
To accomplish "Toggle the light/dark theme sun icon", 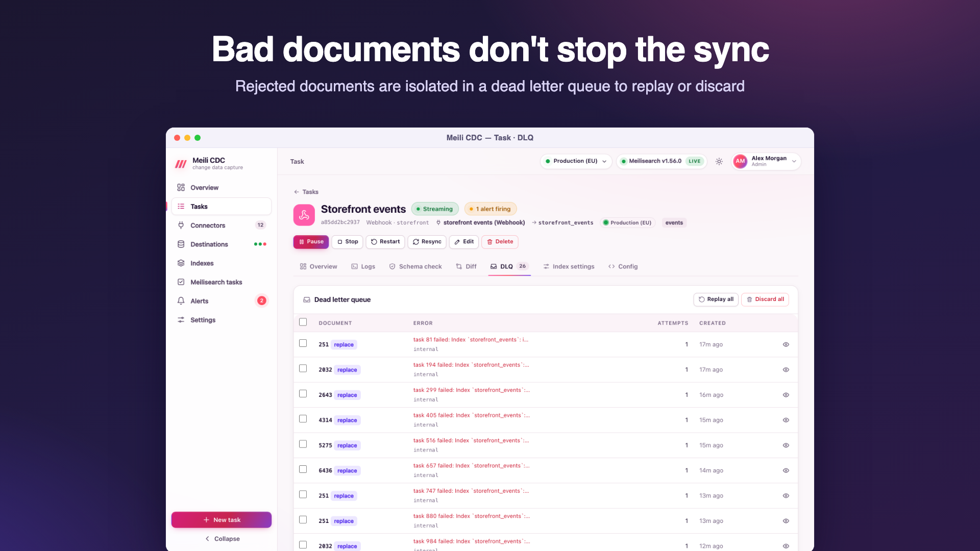I will click(x=719, y=161).
